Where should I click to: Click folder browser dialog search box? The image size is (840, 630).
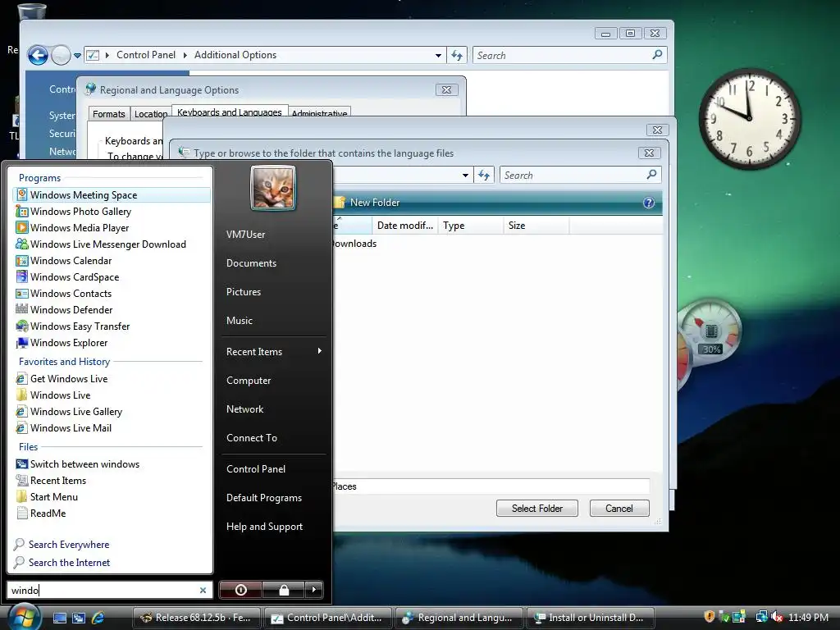(580, 176)
